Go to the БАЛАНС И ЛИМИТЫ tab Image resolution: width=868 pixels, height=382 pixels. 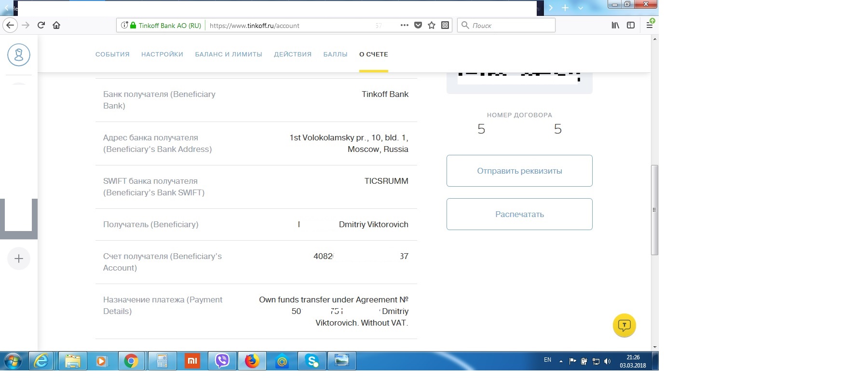229,55
